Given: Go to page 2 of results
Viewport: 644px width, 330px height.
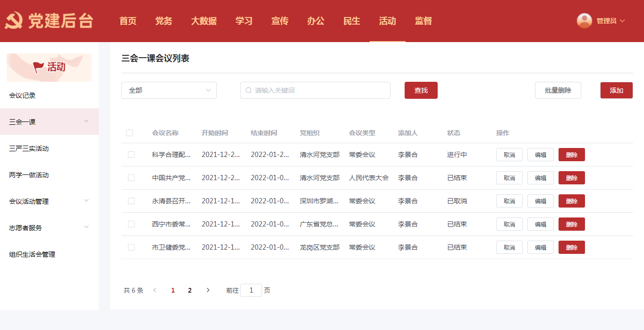Looking at the screenshot, I should tap(190, 290).
